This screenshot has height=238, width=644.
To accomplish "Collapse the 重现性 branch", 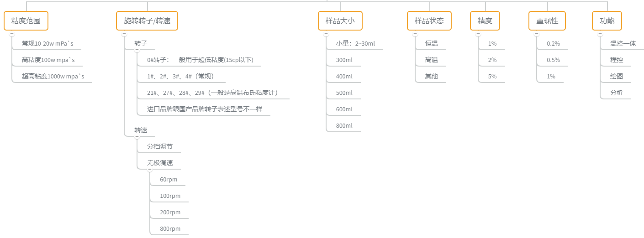I will point(537,34).
